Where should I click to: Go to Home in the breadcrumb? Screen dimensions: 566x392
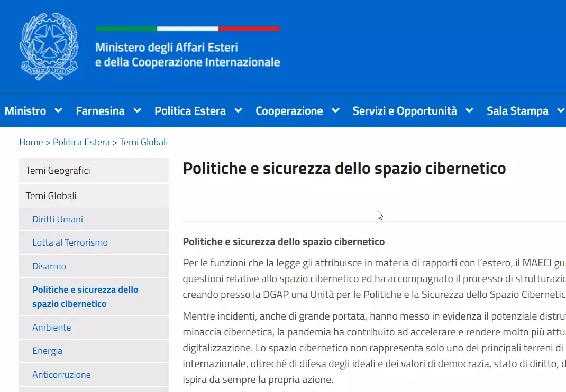coord(31,142)
